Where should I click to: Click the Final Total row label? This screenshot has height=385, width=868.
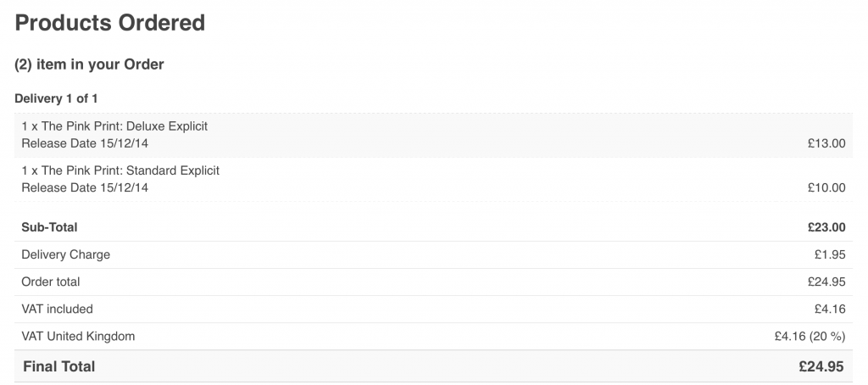click(x=58, y=366)
